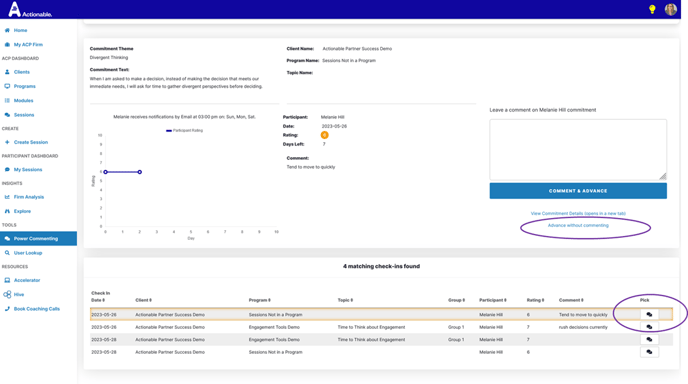Click 'rush decisions currently' comment cell

583,327
